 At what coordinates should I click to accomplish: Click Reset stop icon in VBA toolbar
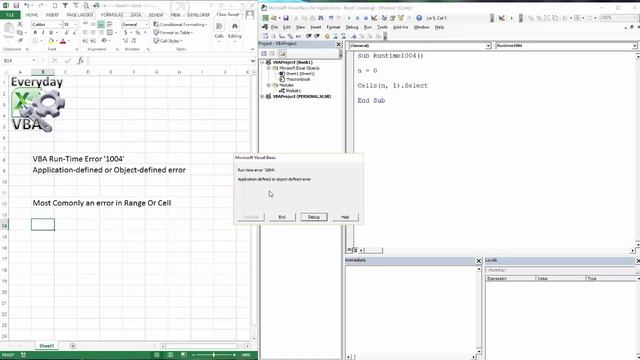(366, 18)
